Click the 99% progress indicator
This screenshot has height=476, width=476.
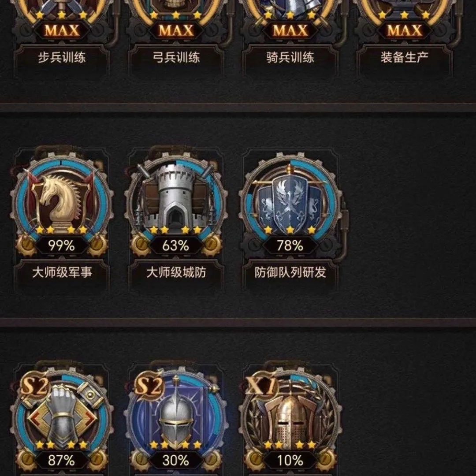coord(61,245)
